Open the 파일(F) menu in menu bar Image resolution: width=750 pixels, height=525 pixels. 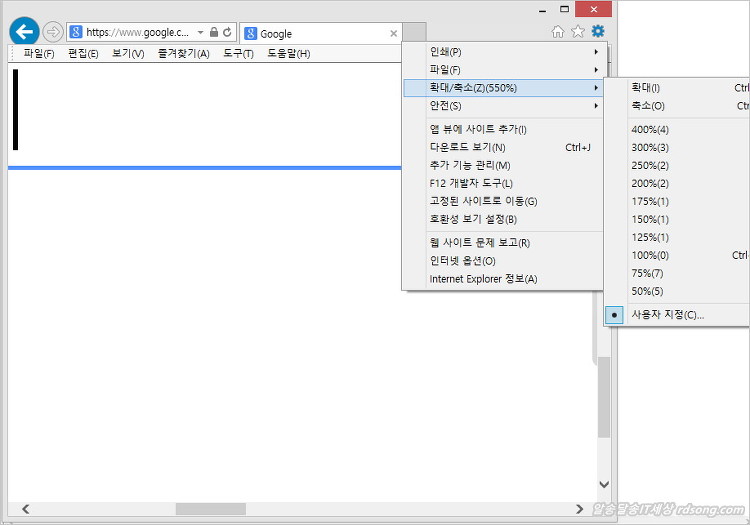(x=39, y=53)
